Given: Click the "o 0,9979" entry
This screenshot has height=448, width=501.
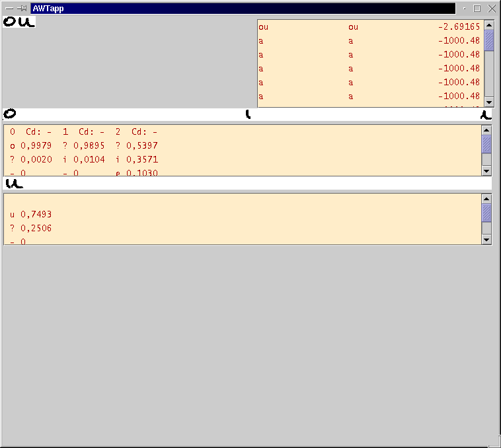Looking at the screenshot, I should [30, 145].
